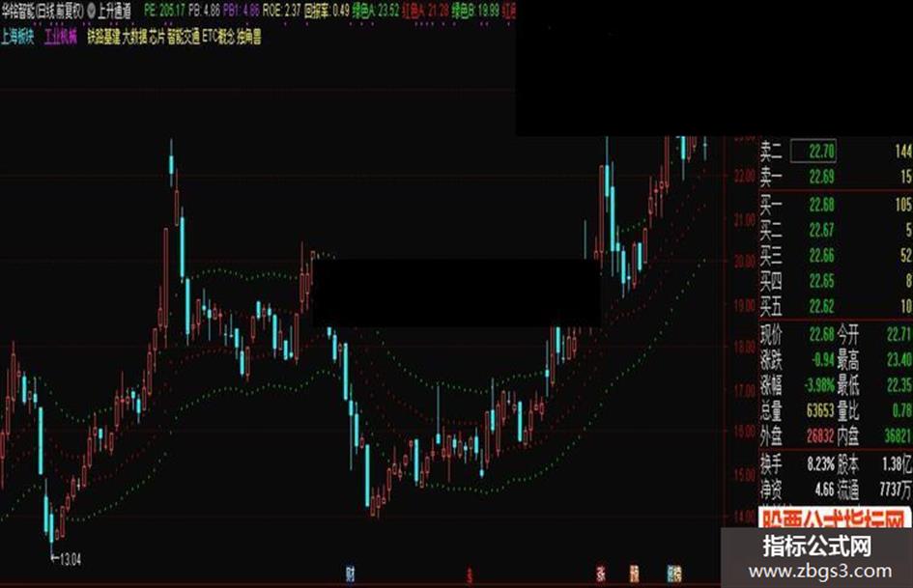The width and height of the screenshot is (913, 588).
Task: Click the 总量 value 63653
Action: 820,411
